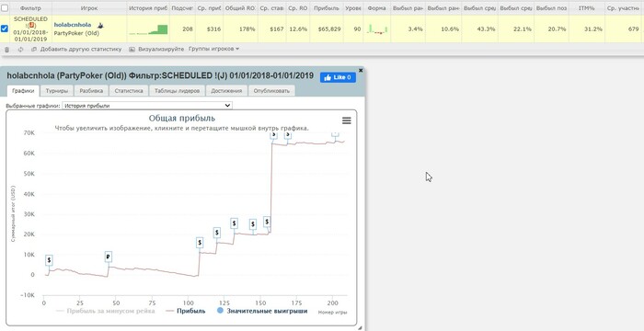Viewport: 644px width, 331px height.
Task: Click the $ win marker near game 5
Action: pos(50,260)
